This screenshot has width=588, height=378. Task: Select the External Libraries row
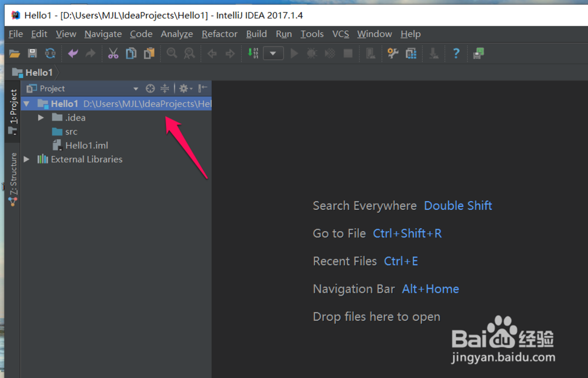[x=116, y=159]
